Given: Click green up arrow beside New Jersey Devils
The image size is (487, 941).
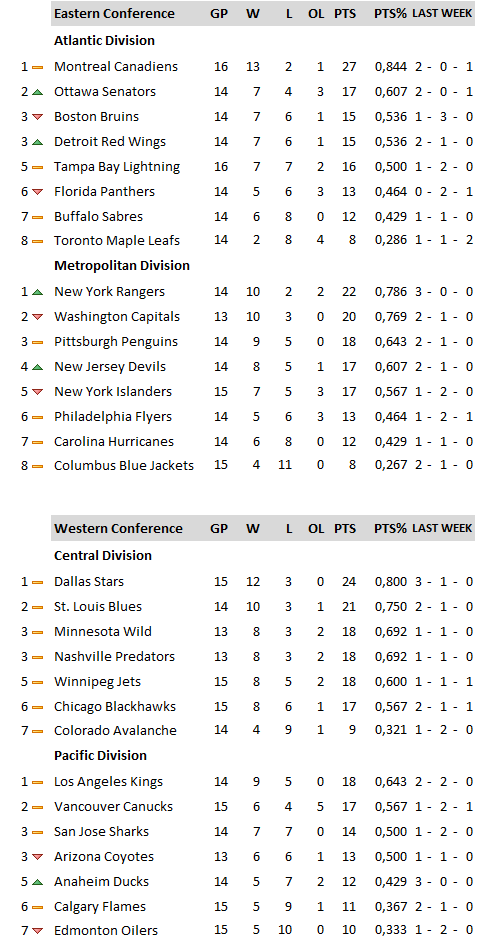Looking at the screenshot, I should (x=37, y=367).
